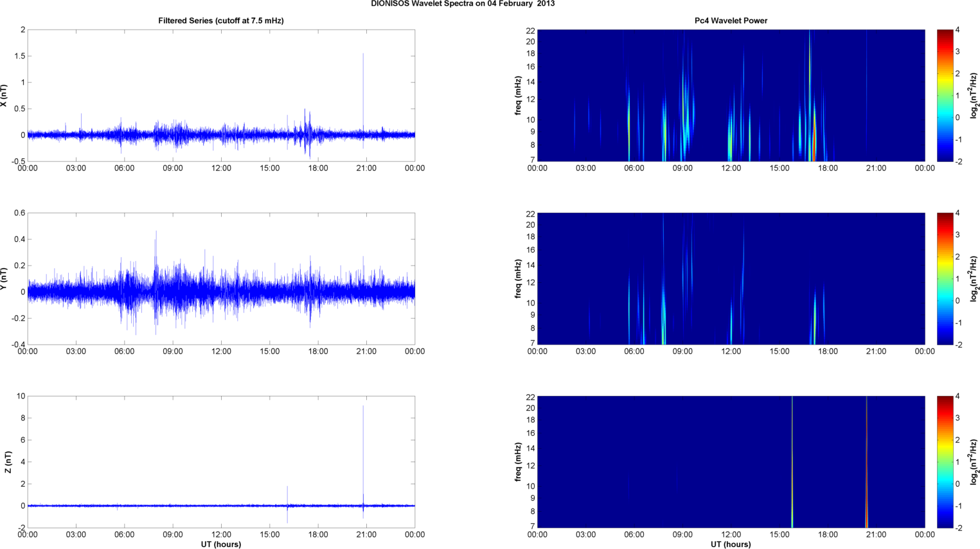Click UT (hours) label under the Z wavelet panel
Screen dimensions: 980x549
[x=731, y=544]
